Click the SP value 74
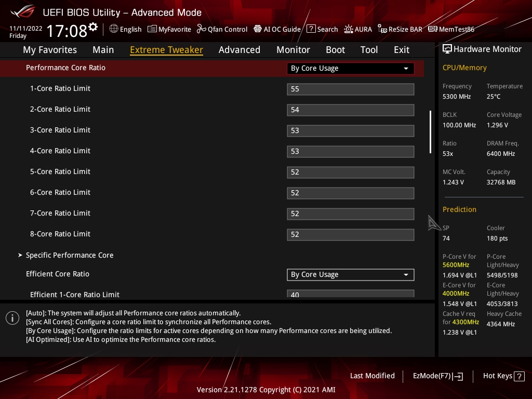Viewport: 532px width, 399px height. [446, 238]
